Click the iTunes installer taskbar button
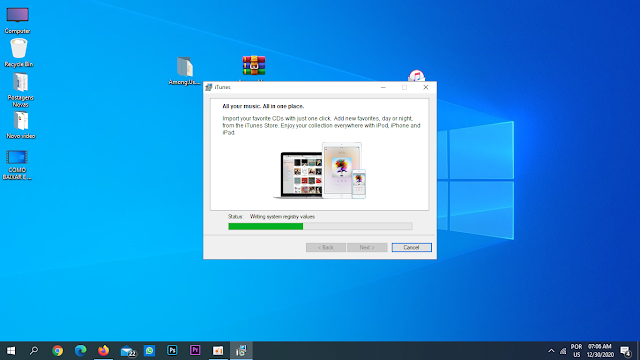Screen dimensions: 640x360 click(x=241, y=351)
